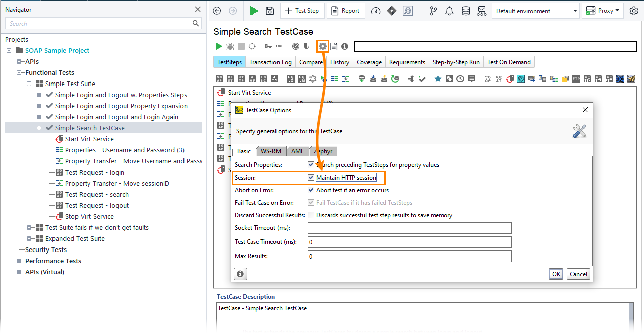Run the TestCase with the green play icon
This screenshot has width=644, height=334.
(219, 46)
